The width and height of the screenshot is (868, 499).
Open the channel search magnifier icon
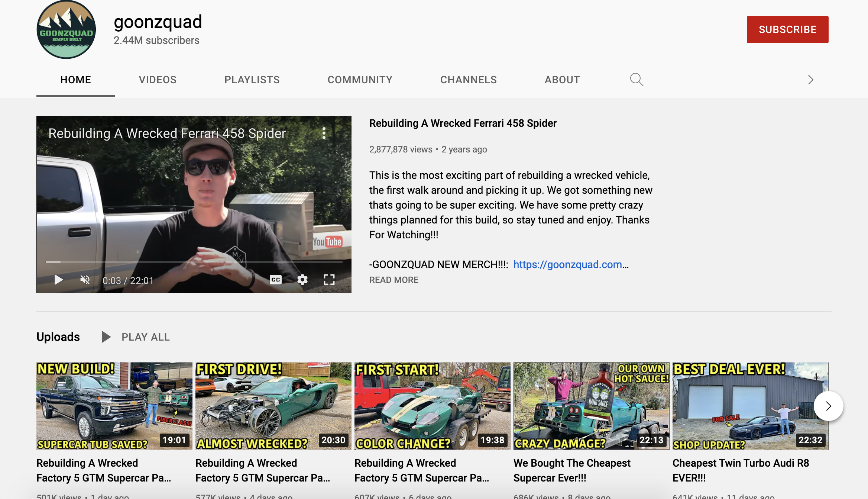[637, 80]
